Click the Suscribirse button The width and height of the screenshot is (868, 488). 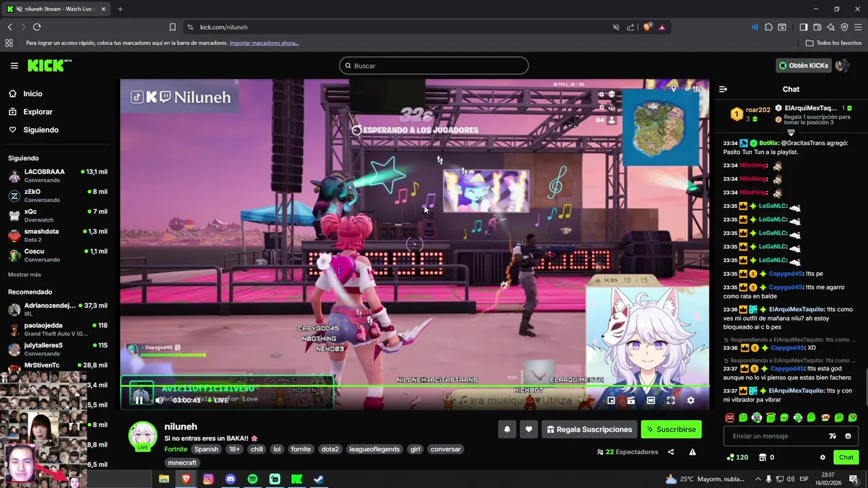coord(671,429)
